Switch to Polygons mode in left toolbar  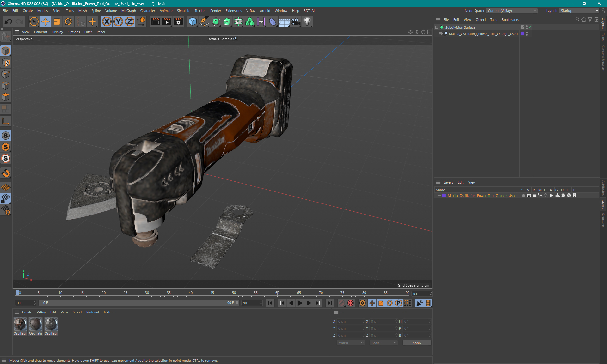point(6,97)
